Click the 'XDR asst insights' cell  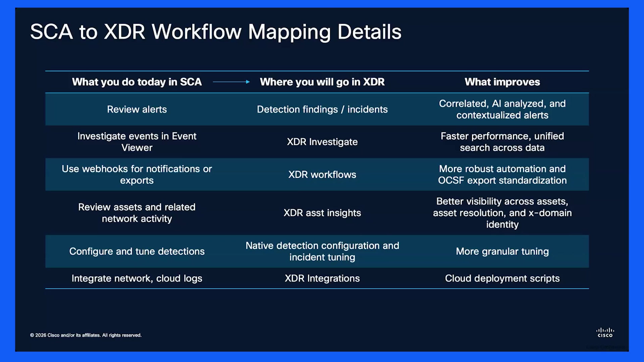(322, 213)
